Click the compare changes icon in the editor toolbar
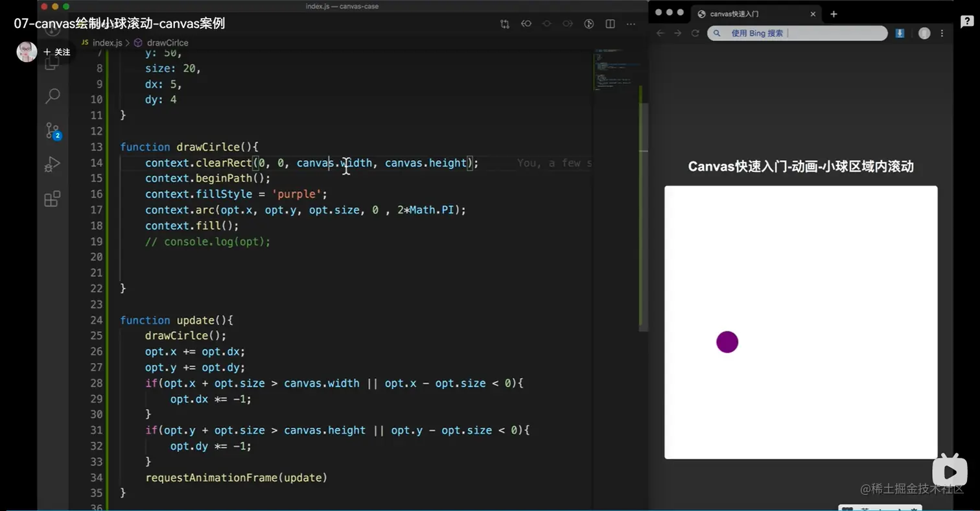This screenshot has height=511, width=980. click(505, 24)
